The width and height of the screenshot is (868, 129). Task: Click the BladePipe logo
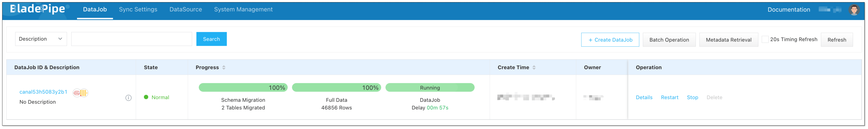pos(38,9)
